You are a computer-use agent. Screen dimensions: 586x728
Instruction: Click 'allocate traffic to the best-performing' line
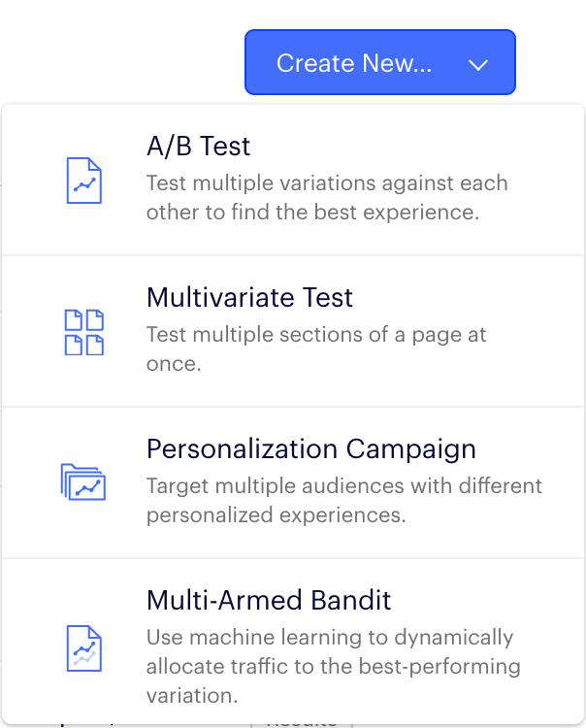click(333, 667)
